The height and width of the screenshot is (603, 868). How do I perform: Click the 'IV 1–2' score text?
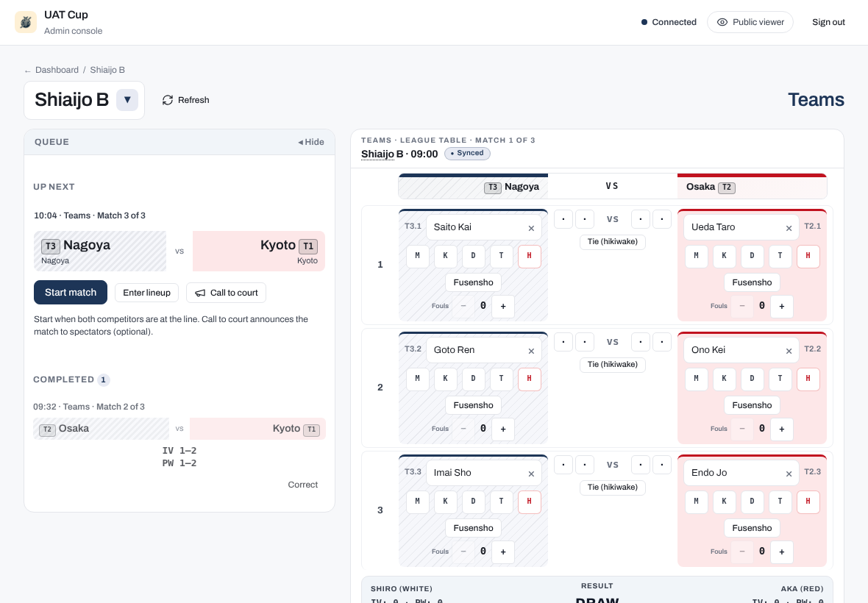pos(179,451)
